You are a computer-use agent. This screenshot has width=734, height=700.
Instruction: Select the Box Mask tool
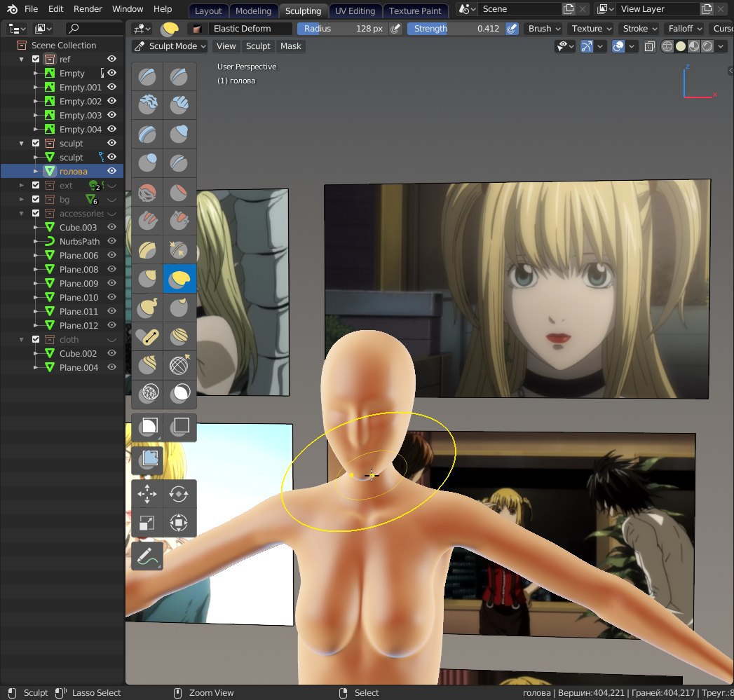point(147,427)
